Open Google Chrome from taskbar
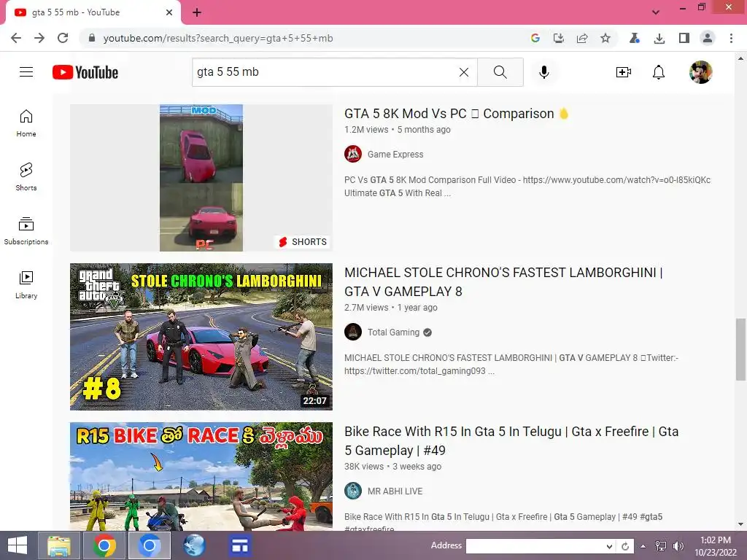 [x=104, y=545]
